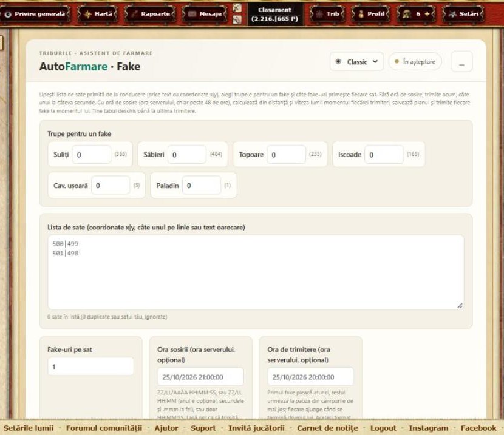This screenshot has height=435, width=504.
Task: Click the yellow plus to add premium points
Action: pos(427,14)
